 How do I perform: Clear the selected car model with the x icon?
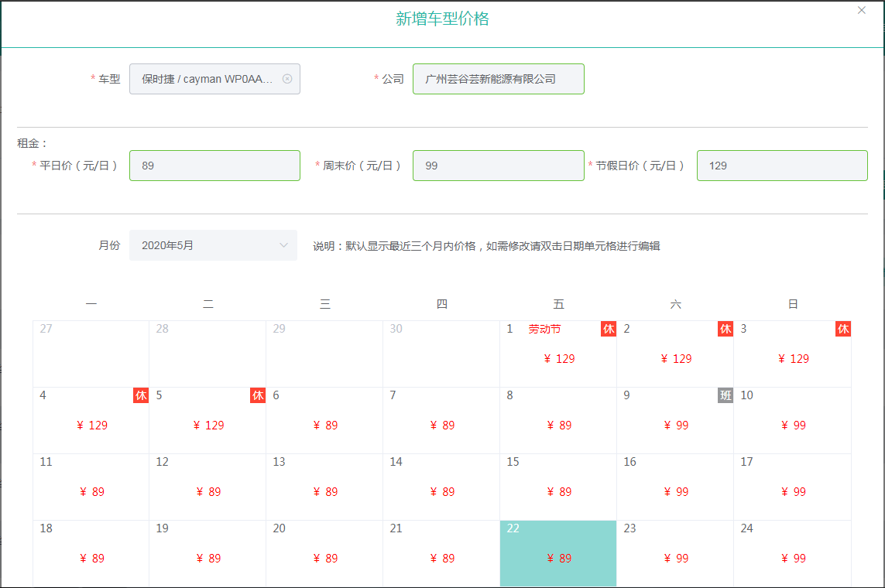[x=287, y=79]
